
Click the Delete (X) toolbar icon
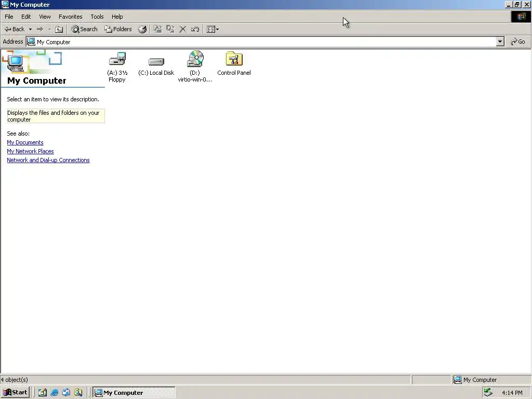(x=182, y=29)
